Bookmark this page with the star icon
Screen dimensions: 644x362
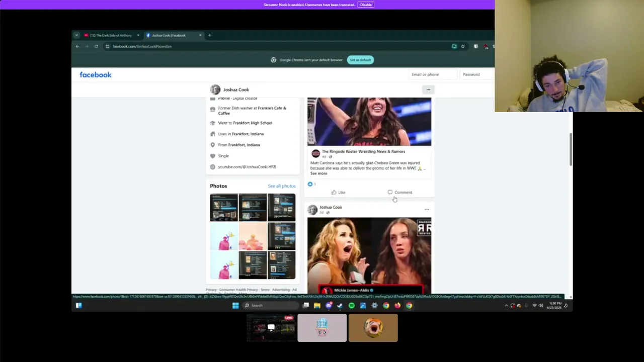[x=463, y=46]
